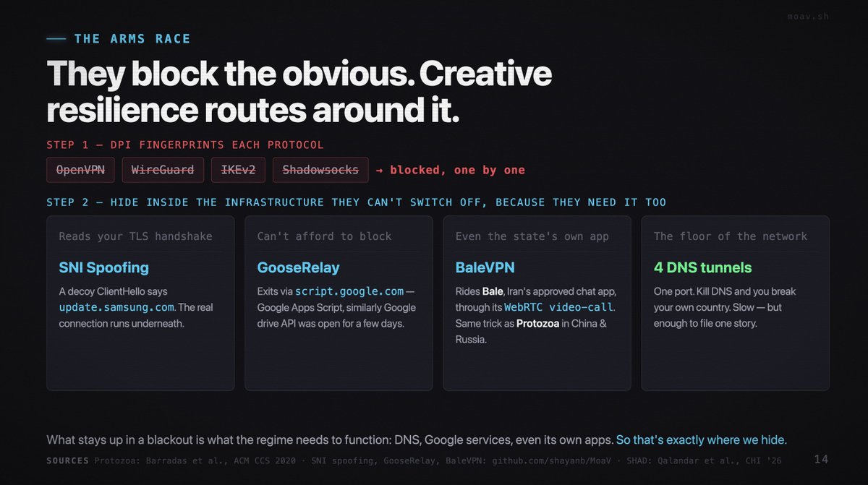Click the GooseRelay card title

pyautogui.click(x=298, y=267)
